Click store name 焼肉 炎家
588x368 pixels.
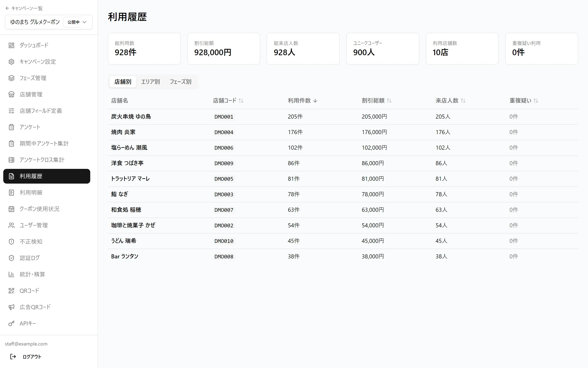pos(123,132)
